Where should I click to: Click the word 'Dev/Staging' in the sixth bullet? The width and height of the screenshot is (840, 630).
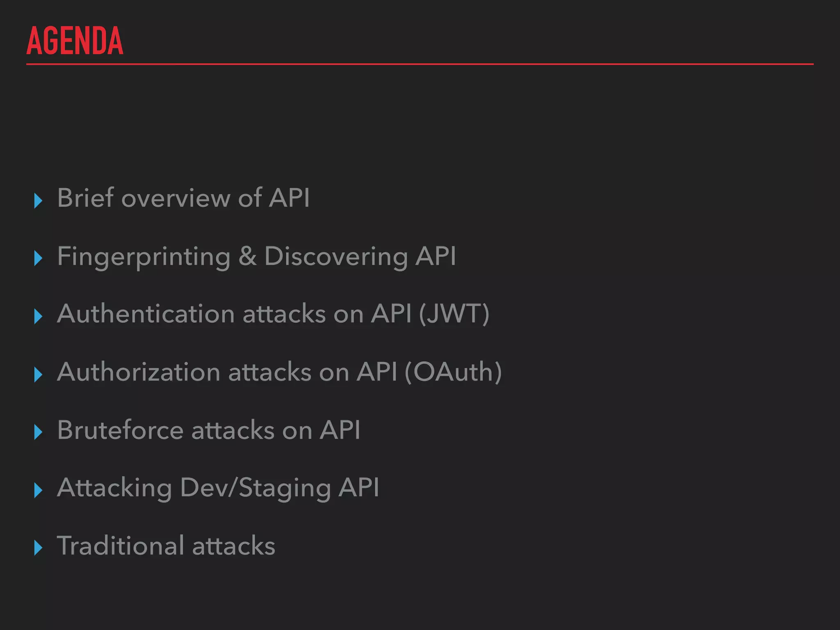coord(256,489)
